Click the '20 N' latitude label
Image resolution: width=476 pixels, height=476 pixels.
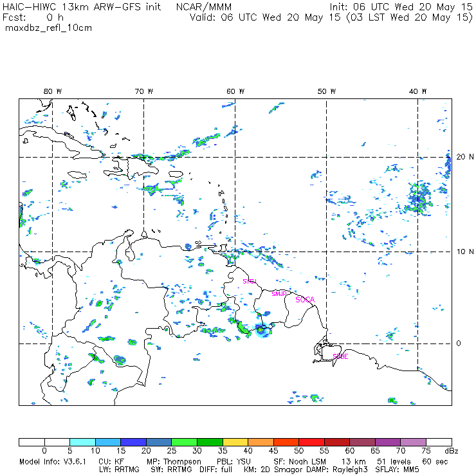point(465,157)
